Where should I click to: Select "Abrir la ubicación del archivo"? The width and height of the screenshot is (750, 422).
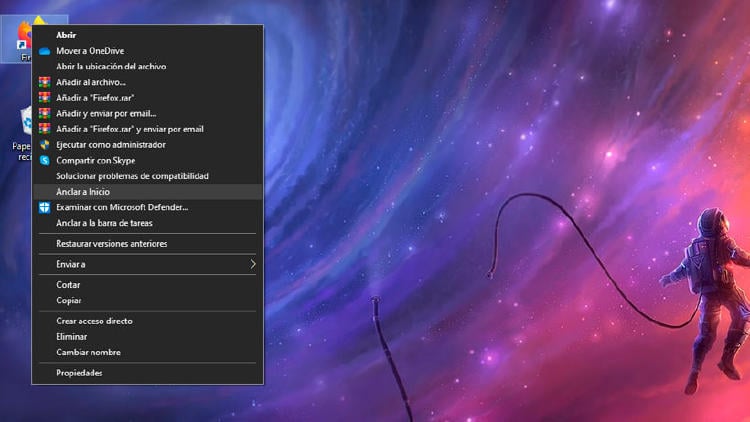point(111,66)
